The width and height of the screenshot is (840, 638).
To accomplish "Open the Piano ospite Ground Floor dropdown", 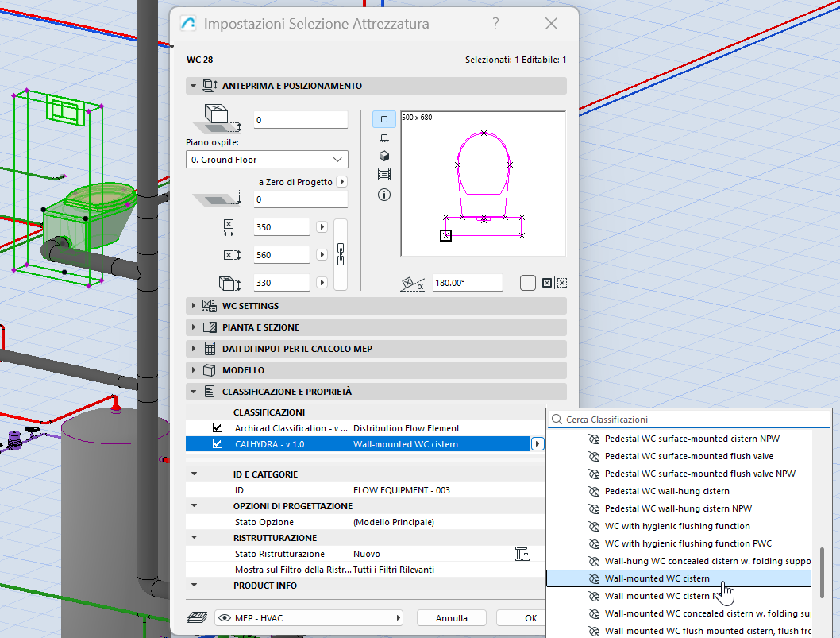I will (x=266, y=160).
